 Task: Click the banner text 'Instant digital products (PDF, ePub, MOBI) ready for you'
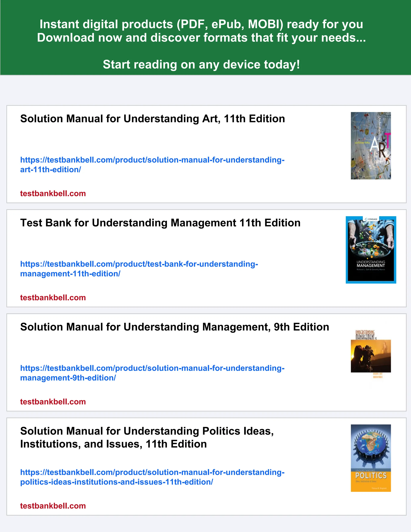201,24
